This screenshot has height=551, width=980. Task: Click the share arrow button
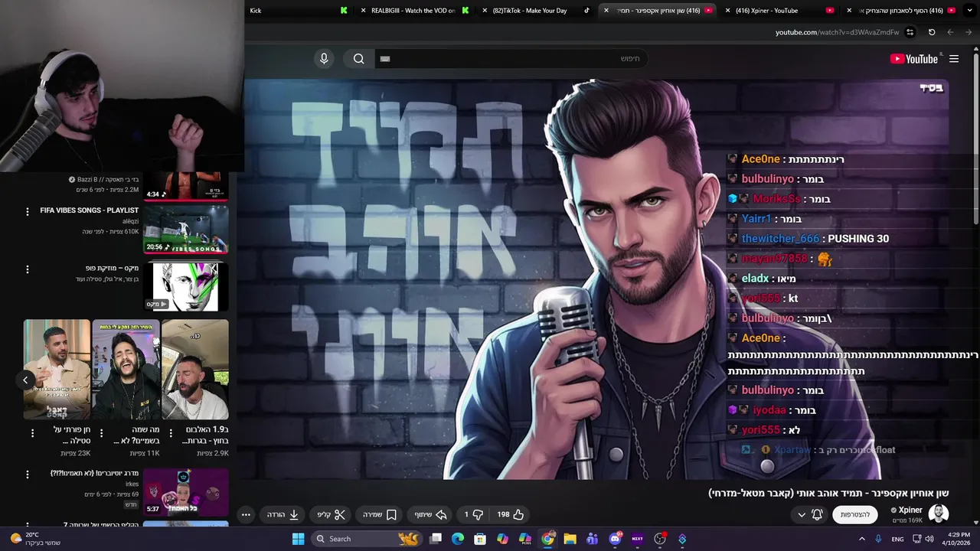[x=430, y=514]
